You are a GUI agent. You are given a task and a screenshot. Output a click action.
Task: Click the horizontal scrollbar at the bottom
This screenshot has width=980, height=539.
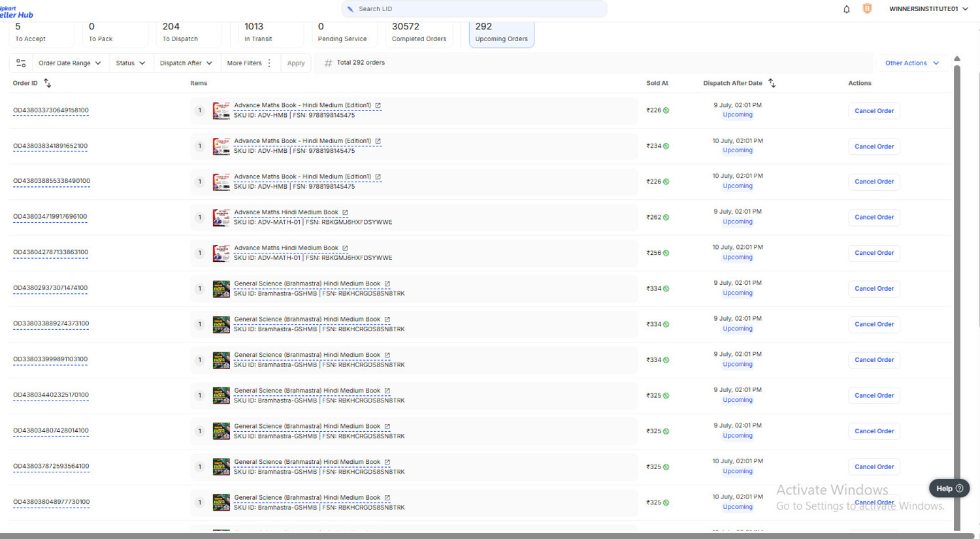(487, 536)
